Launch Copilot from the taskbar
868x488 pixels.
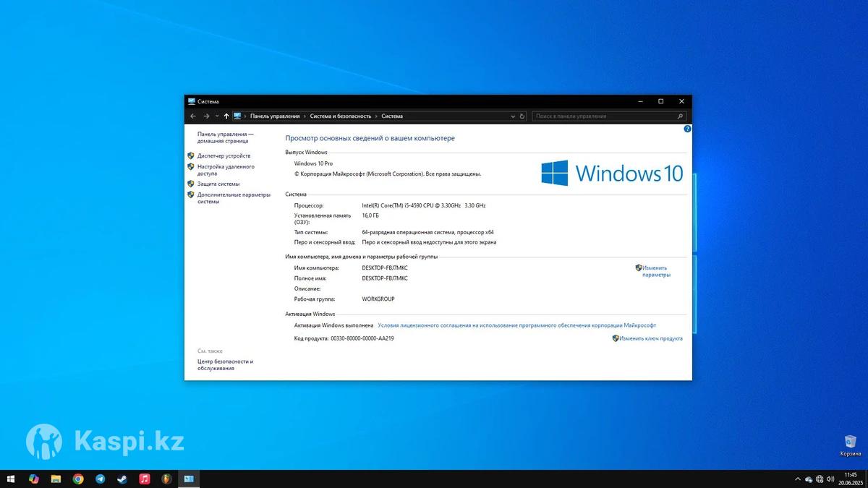pos(33,479)
